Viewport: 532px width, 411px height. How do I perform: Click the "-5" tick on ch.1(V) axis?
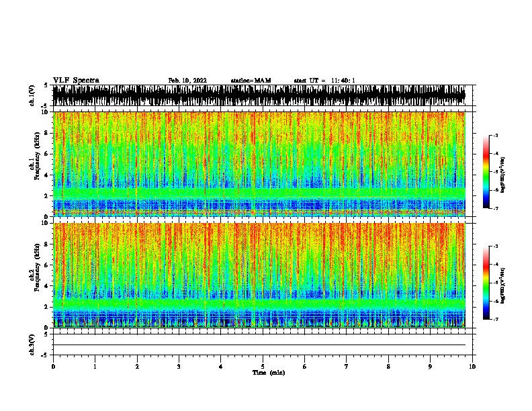pyautogui.click(x=45, y=106)
